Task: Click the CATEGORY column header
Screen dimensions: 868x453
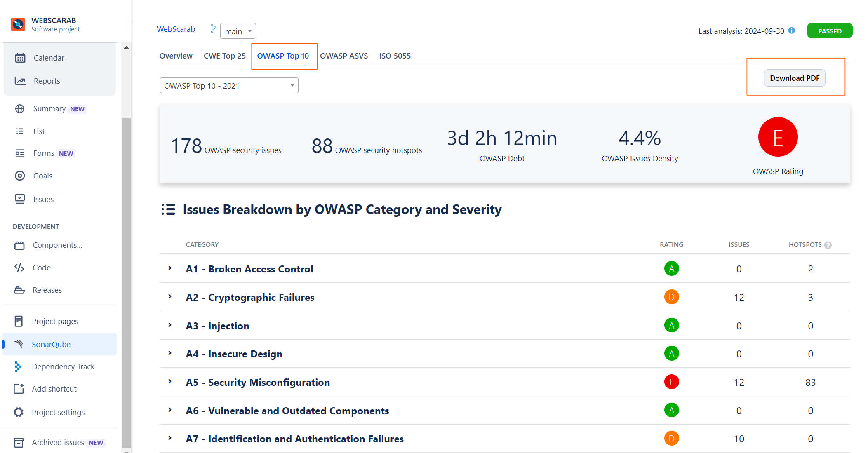Action: pyautogui.click(x=202, y=244)
